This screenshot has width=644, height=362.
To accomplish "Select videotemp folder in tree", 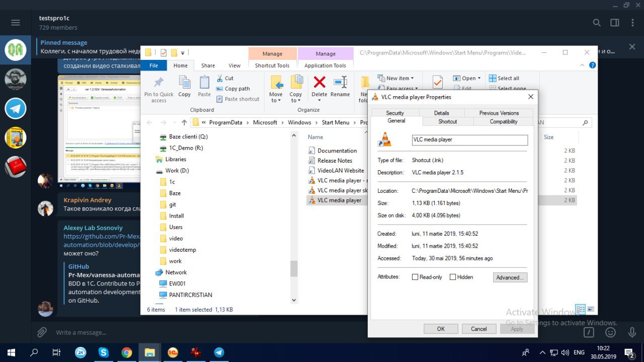I will [182, 250].
